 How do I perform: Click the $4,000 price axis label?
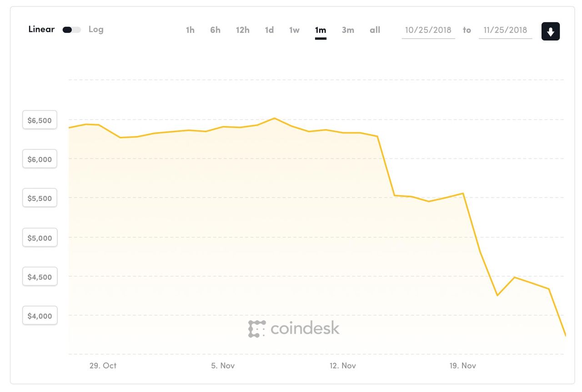coord(40,316)
